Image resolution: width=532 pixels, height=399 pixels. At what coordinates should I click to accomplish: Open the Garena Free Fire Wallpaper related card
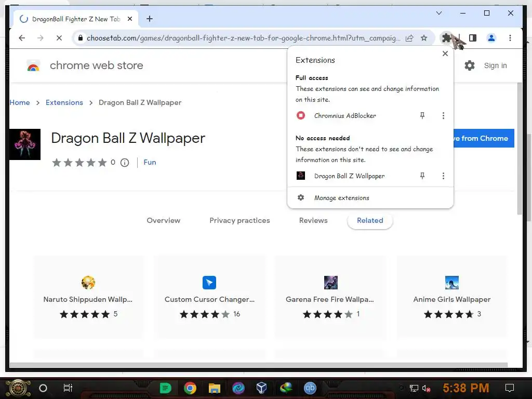click(330, 297)
